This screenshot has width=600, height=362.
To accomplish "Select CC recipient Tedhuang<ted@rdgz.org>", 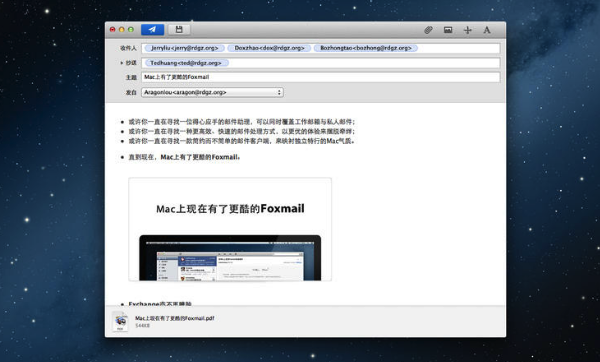I will tap(186, 63).
